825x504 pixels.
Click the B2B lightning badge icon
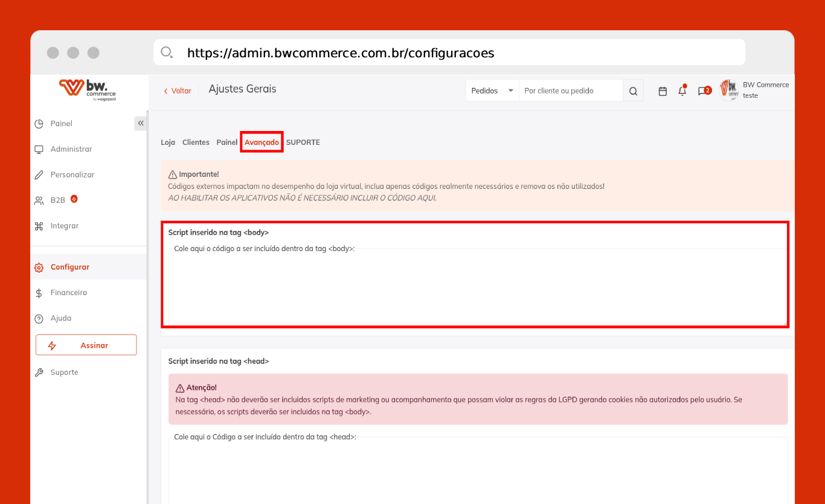74,199
